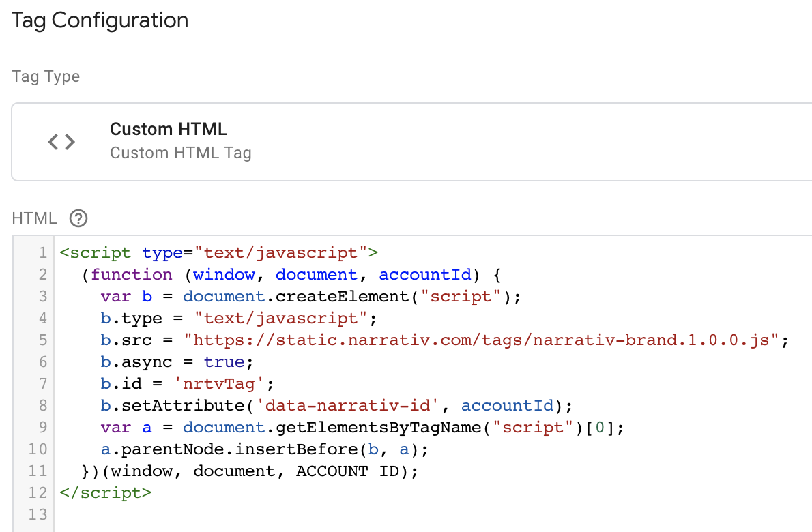Click ACCOUNT ID placeholder on line 11
Screen dimensions: 812x532
pos(347,471)
